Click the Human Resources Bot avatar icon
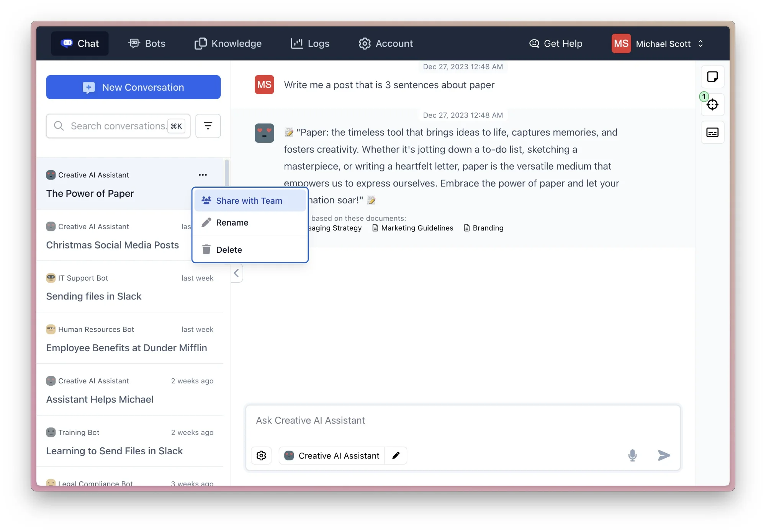 tap(51, 329)
